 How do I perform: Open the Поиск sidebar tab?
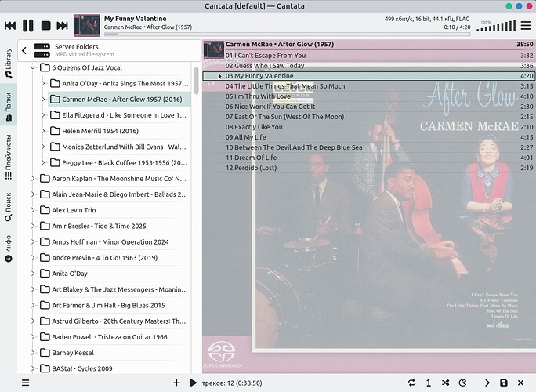coord(9,207)
